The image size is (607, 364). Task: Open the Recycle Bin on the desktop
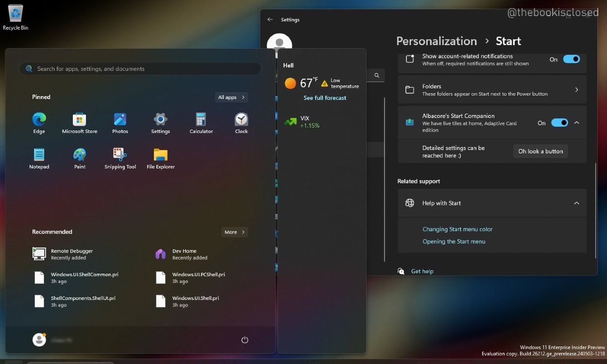click(15, 15)
